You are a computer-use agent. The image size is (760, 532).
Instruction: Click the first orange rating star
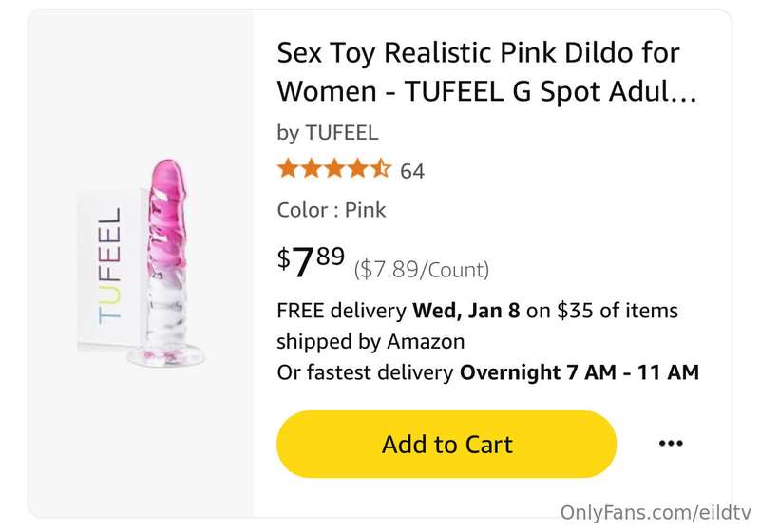[x=288, y=168]
